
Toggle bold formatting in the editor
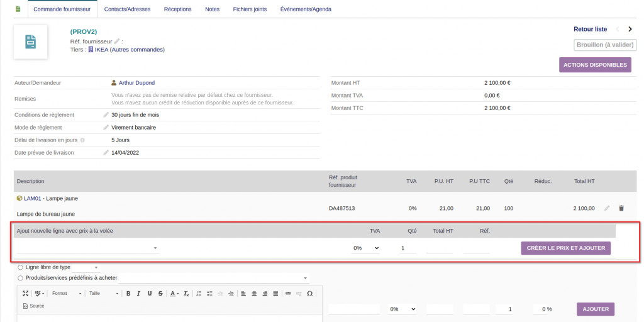[128, 293]
